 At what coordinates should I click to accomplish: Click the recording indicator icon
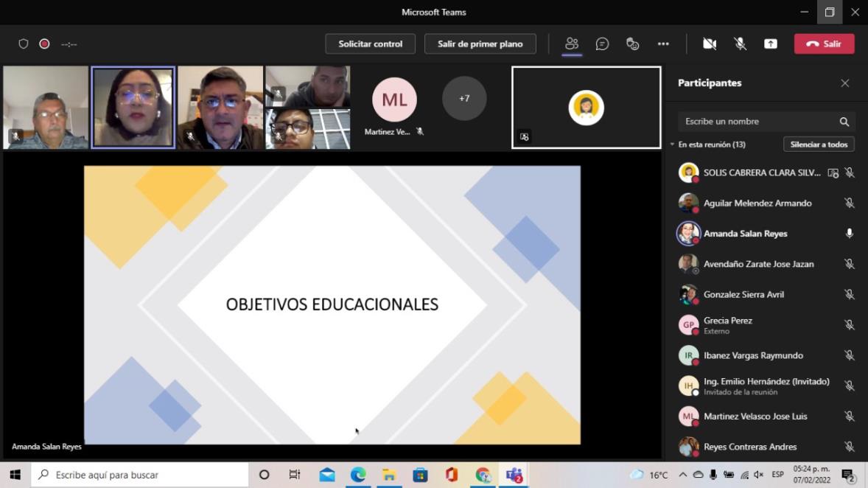pyautogui.click(x=44, y=43)
